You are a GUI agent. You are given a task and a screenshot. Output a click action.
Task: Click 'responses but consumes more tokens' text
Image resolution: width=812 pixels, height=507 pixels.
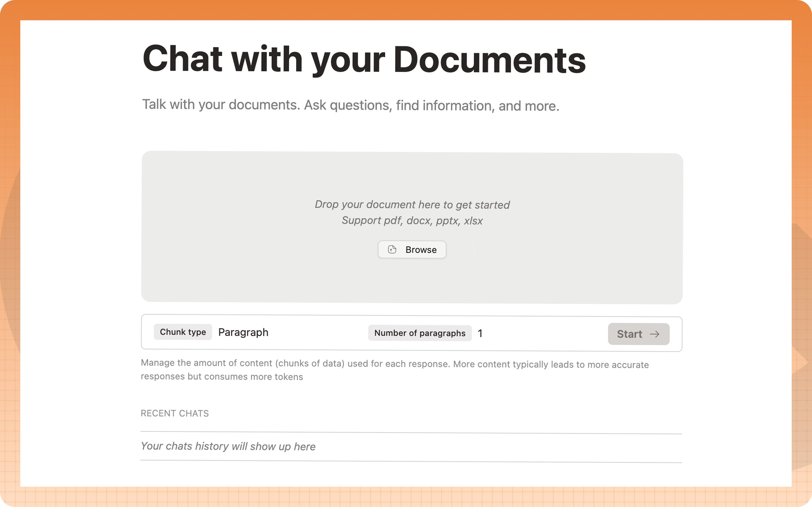click(222, 376)
